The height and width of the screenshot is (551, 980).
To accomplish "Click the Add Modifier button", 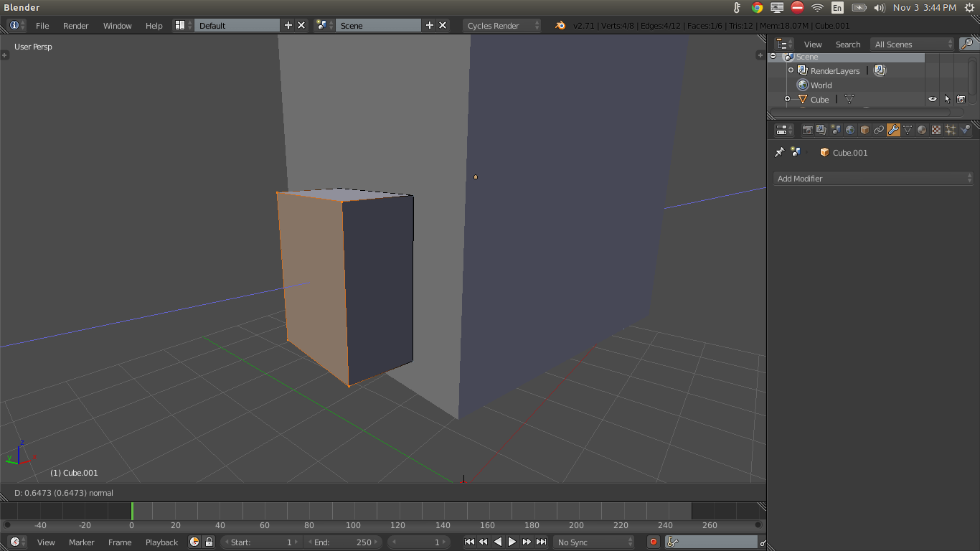I will 872,178.
